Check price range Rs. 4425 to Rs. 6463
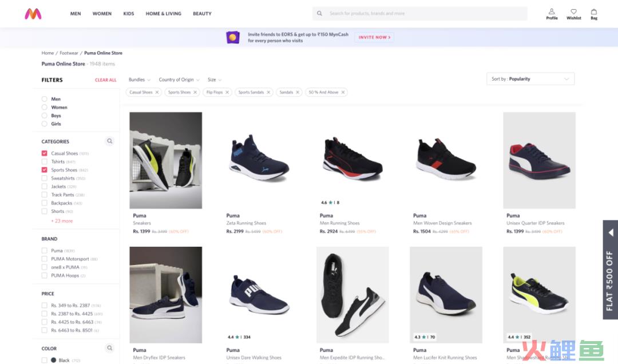 45,322
